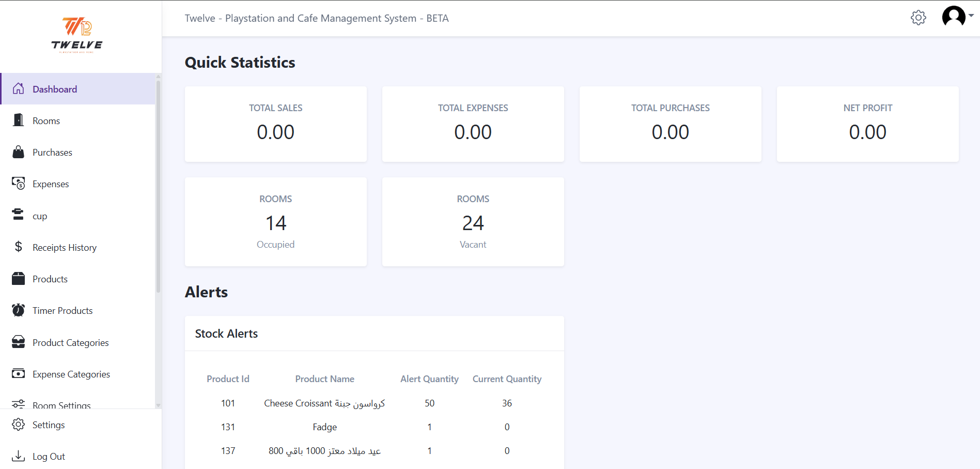Expand the user profile avatar dropdown
Viewport: 980px width, 469px height.
(957, 17)
